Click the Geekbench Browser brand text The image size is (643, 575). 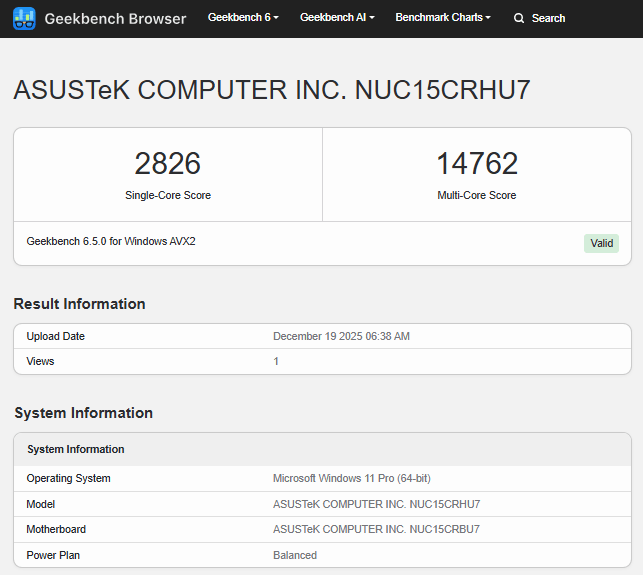115,18
